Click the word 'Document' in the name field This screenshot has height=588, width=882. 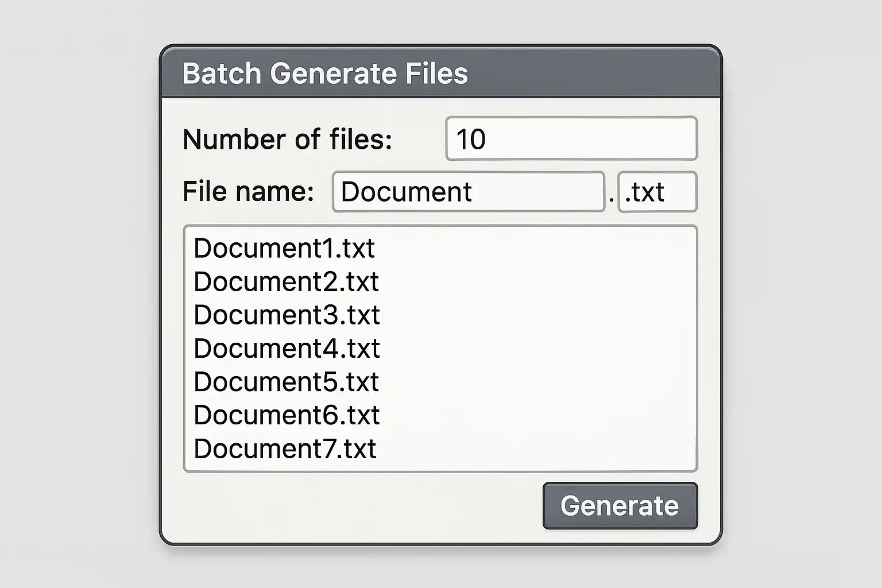pos(406,192)
